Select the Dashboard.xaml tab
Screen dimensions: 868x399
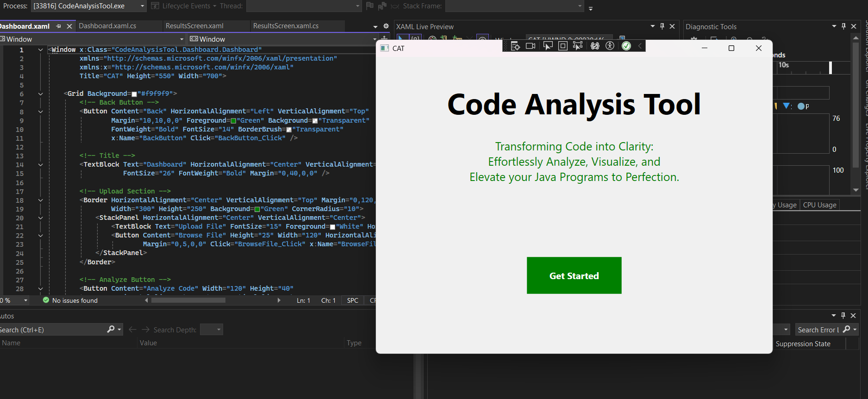pyautogui.click(x=25, y=26)
